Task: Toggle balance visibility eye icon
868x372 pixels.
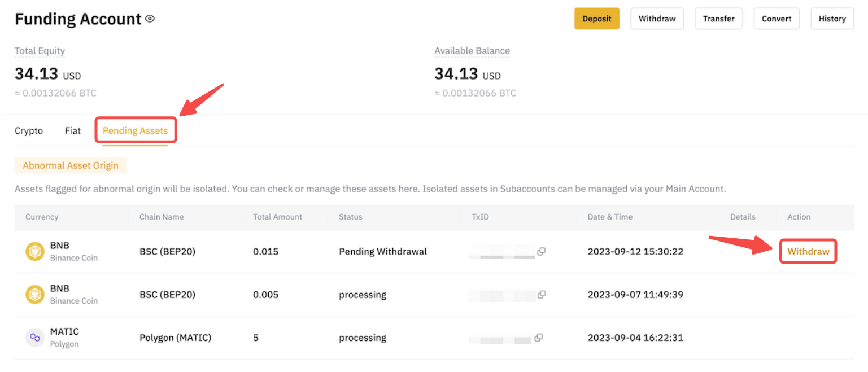Action: 150,19
